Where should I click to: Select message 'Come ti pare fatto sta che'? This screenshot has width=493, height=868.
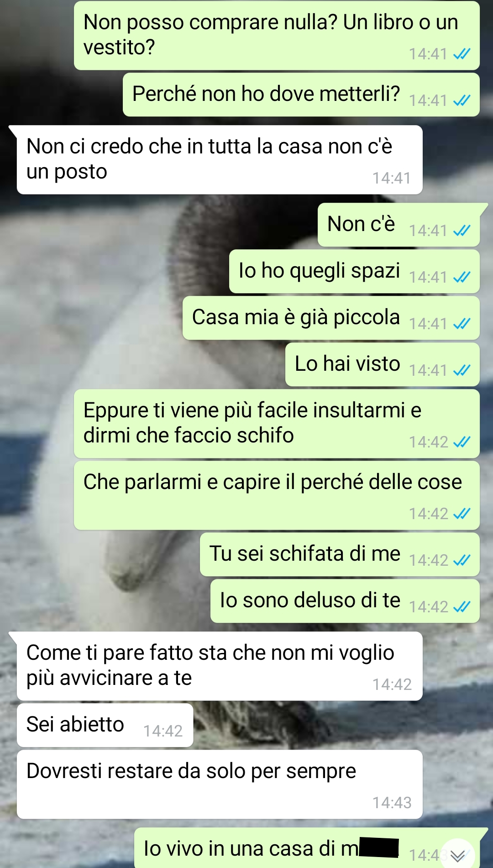pyautogui.click(x=220, y=666)
